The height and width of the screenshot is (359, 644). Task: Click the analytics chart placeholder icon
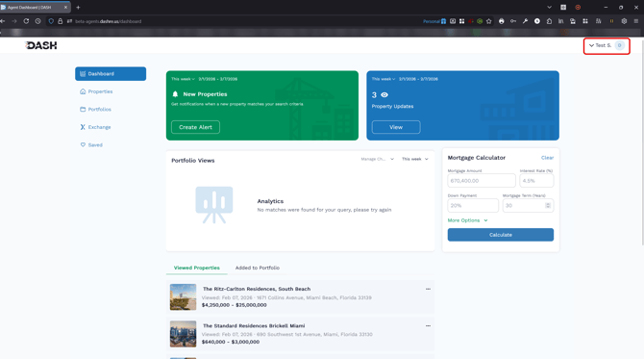(214, 204)
